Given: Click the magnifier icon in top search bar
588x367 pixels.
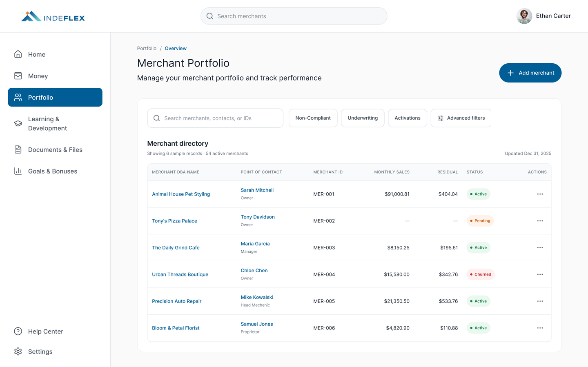Looking at the screenshot, I should (210, 16).
